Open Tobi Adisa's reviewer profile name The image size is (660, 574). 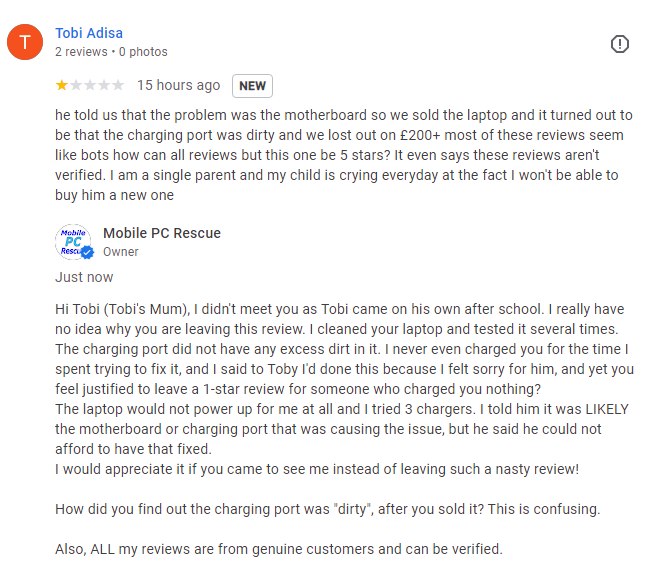pos(90,33)
